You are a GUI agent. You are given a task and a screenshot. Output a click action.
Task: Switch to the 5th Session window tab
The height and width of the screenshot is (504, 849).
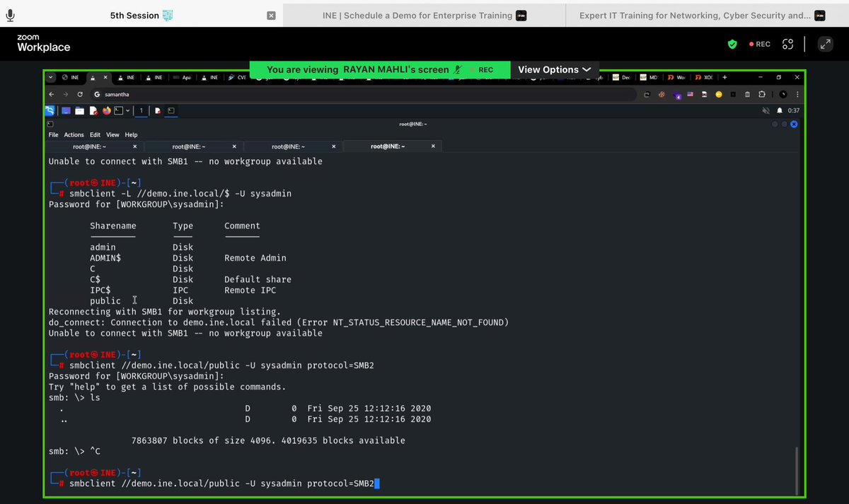141,15
